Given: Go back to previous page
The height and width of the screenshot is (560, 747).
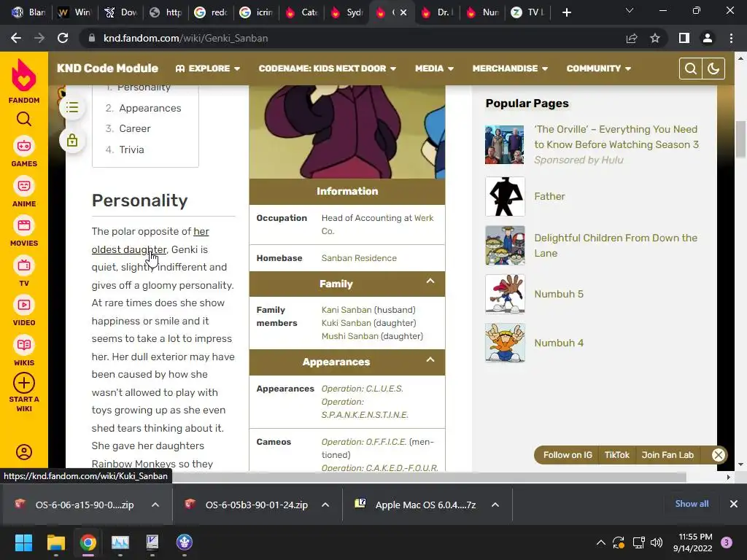Looking at the screenshot, I should click(x=16, y=38).
